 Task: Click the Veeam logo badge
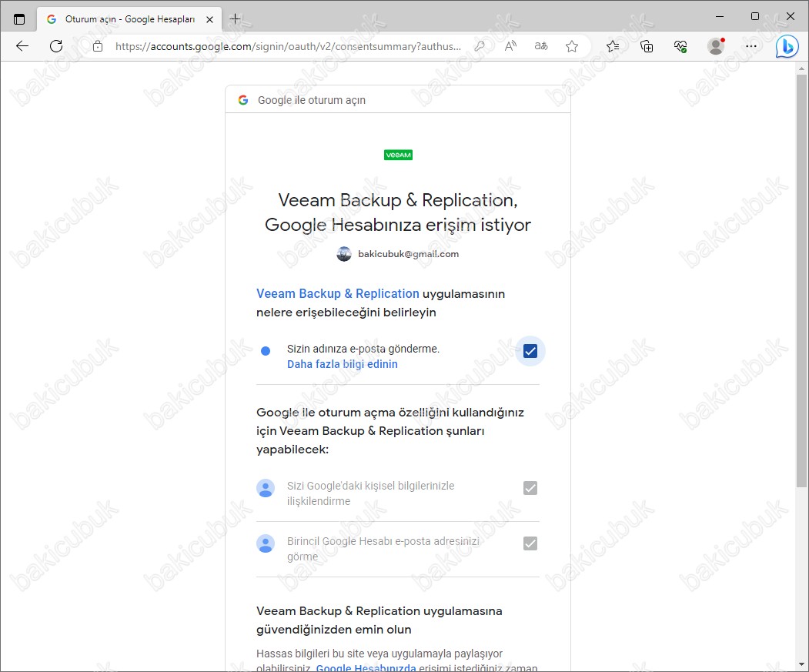pyautogui.click(x=398, y=155)
